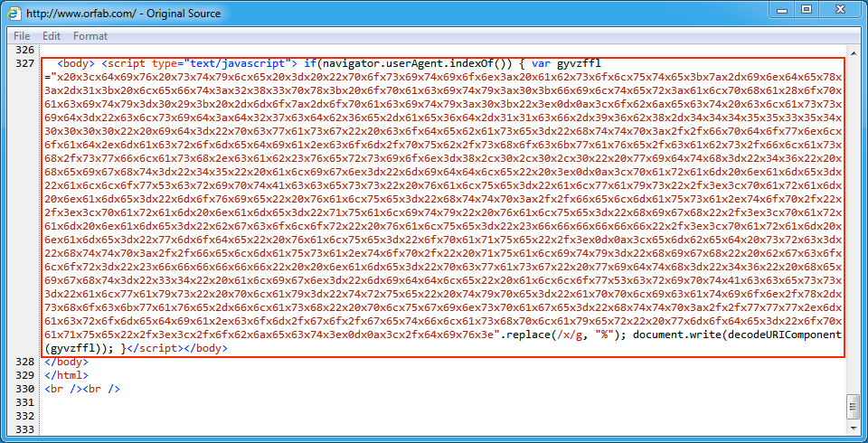Open the Edit menu
This screenshot has width=868, height=443.
[x=52, y=36]
